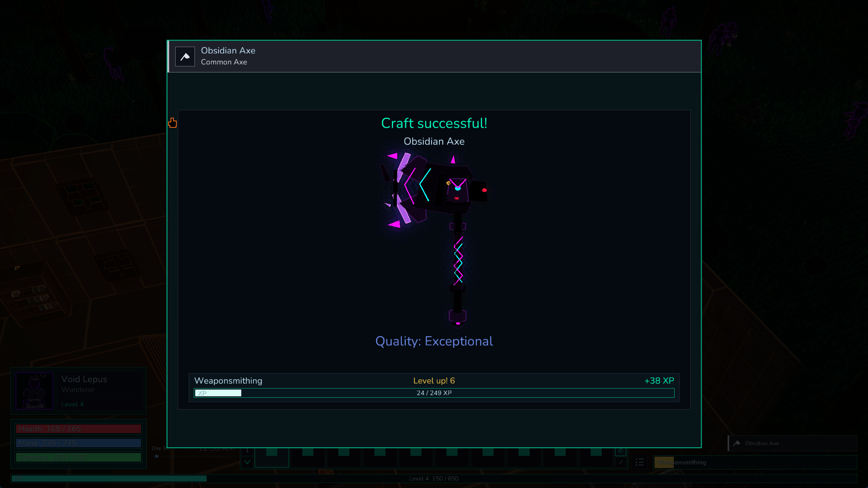Screen dimensions: 868x488
Task: Expand the hotbar with the down chevron
Action: pyautogui.click(x=247, y=462)
